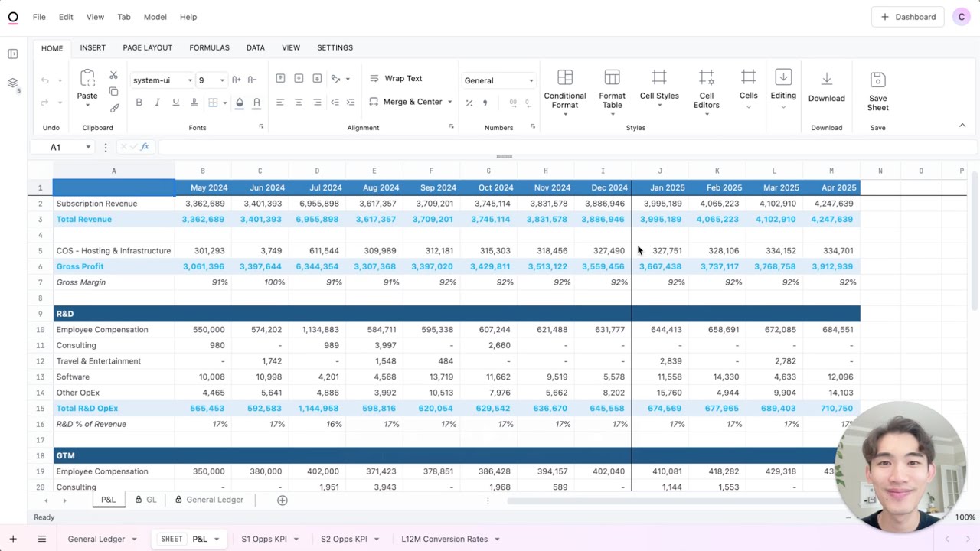Click the comma style icon
This screenshot has height=551, width=980.
(x=485, y=103)
